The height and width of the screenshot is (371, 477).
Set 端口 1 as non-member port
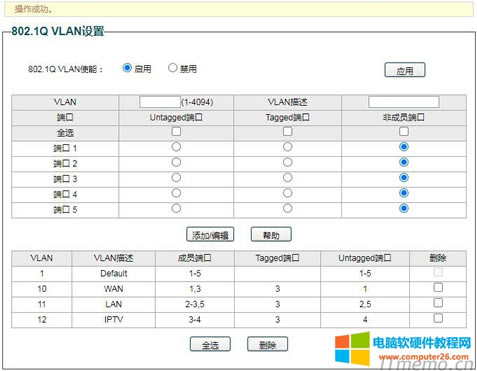tap(404, 147)
